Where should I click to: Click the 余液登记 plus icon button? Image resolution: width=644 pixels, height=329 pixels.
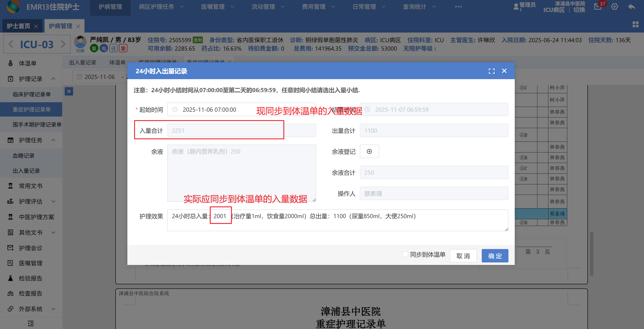(x=369, y=151)
